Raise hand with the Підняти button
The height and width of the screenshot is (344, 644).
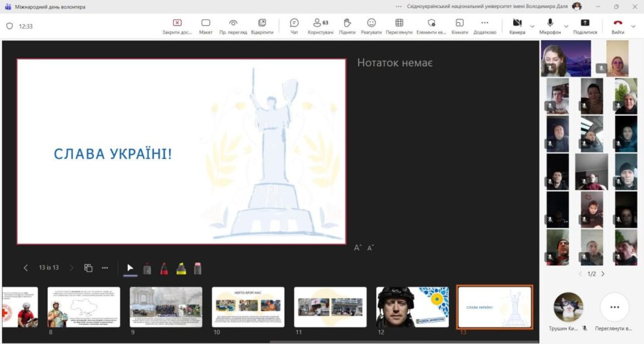pos(347,26)
